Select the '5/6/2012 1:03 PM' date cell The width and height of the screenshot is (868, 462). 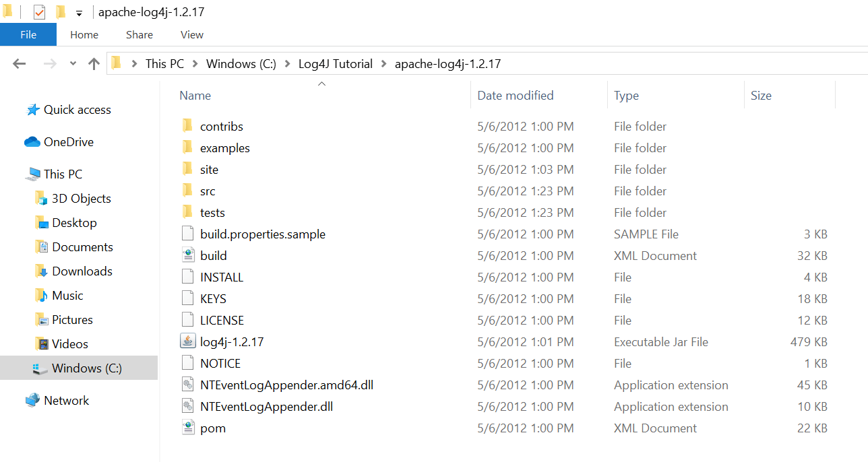coord(526,170)
